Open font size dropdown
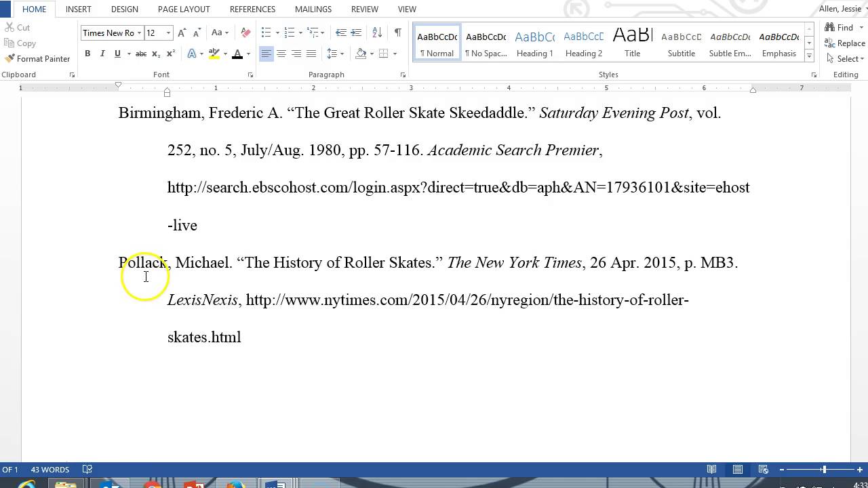 pyautogui.click(x=167, y=33)
